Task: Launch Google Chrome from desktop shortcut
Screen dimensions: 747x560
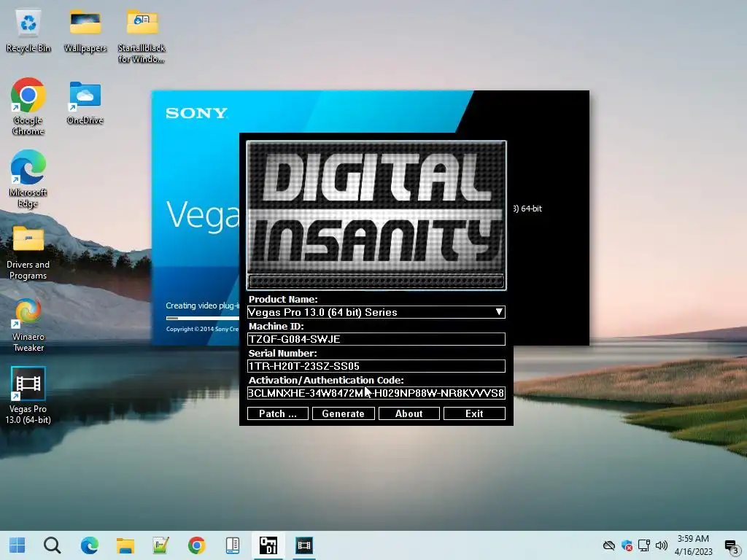Action: click(x=28, y=106)
